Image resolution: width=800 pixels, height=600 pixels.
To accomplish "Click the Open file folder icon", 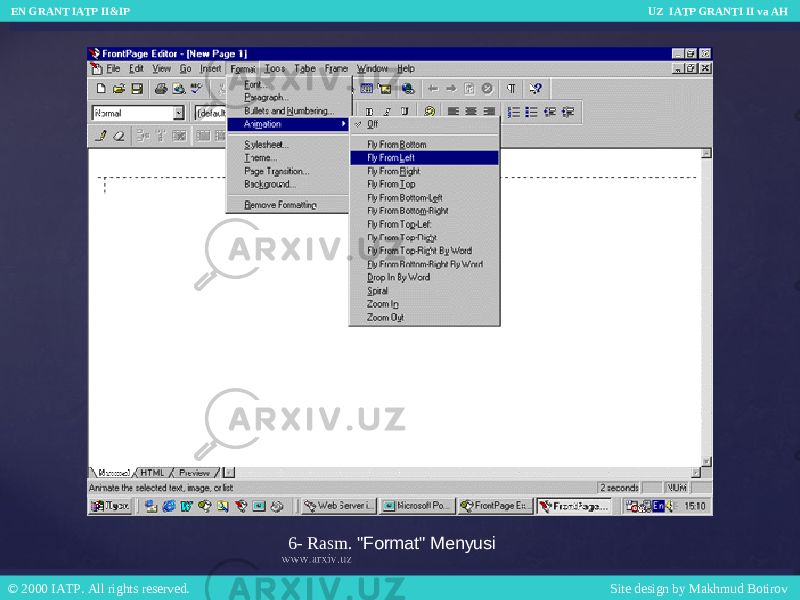I will click(x=118, y=89).
